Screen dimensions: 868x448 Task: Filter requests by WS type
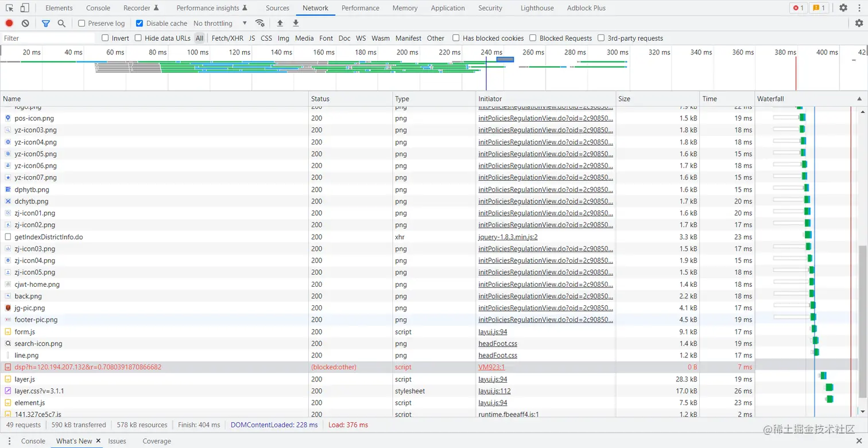point(361,38)
